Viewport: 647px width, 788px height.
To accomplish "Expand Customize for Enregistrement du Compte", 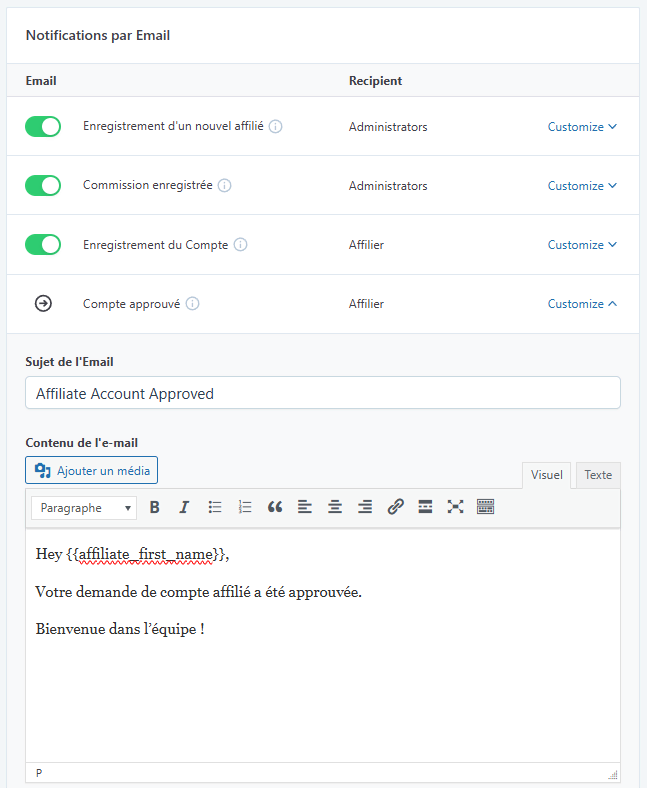I will pos(582,245).
